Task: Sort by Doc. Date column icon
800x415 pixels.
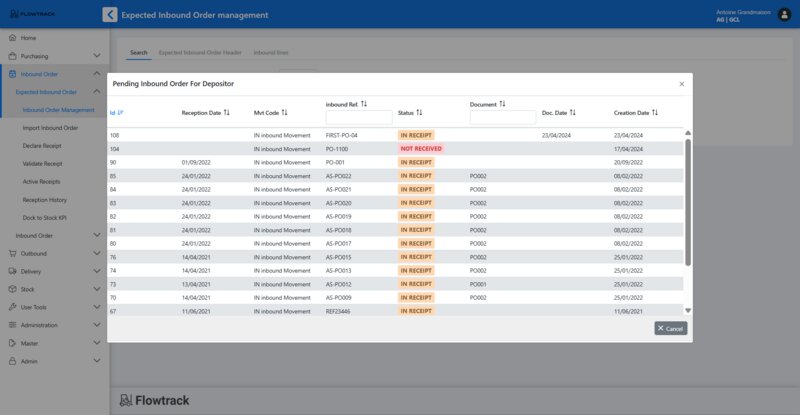Action: tap(572, 113)
